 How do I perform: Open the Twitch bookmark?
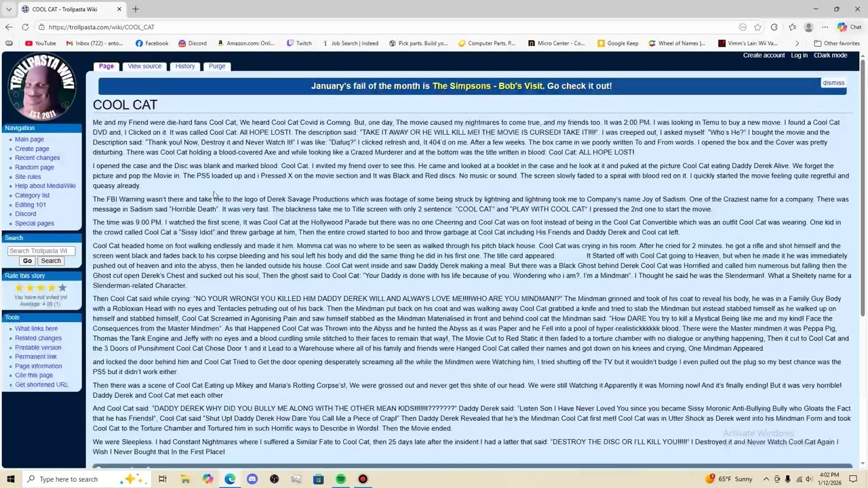(299, 43)
